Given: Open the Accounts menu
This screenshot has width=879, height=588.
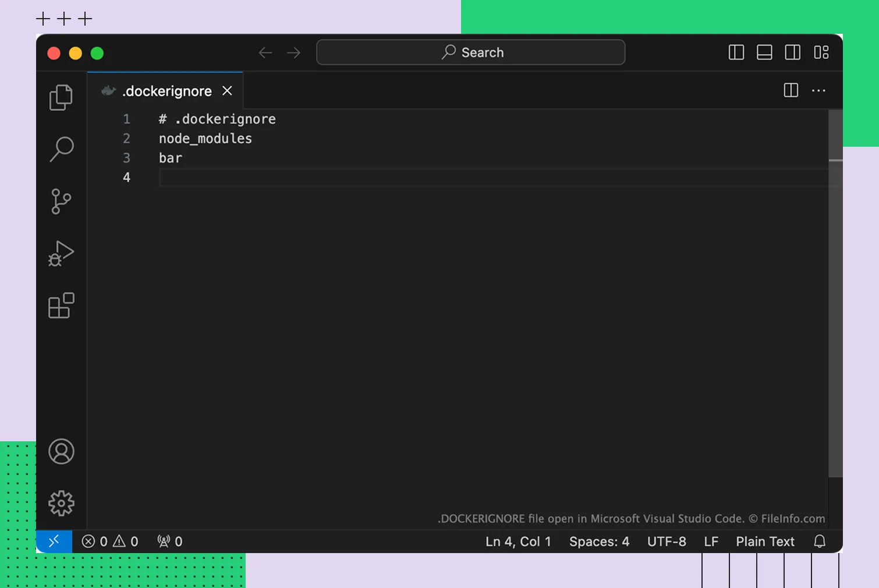Looking at the screenshot, I should [61, 452].
